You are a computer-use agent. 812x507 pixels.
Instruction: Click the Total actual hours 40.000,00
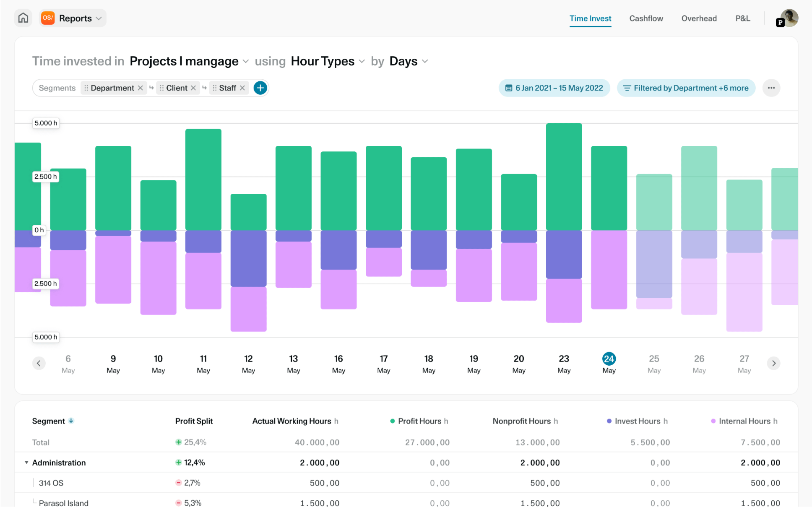(317, 442)
